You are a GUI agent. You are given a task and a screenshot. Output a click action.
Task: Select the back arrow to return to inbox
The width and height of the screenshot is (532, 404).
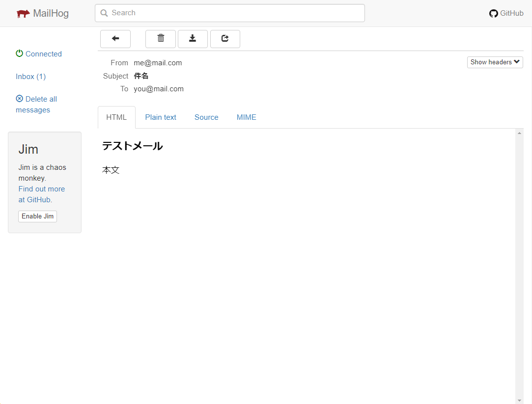pos(115,39)
